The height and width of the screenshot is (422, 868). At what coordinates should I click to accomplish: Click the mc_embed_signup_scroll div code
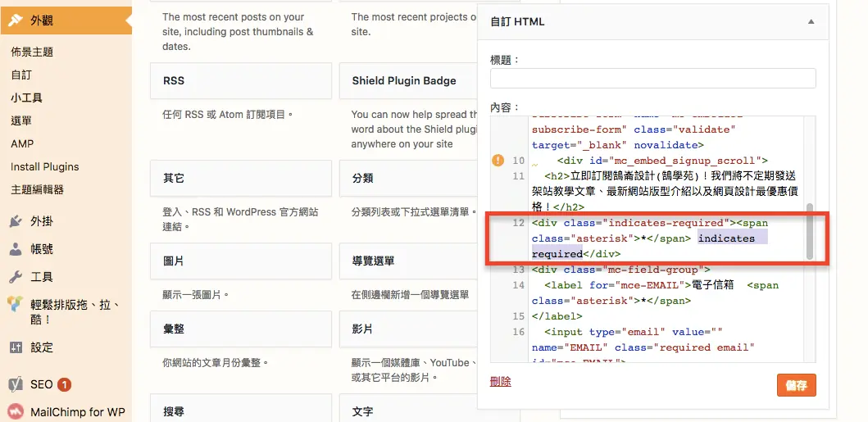click(662, 161)
